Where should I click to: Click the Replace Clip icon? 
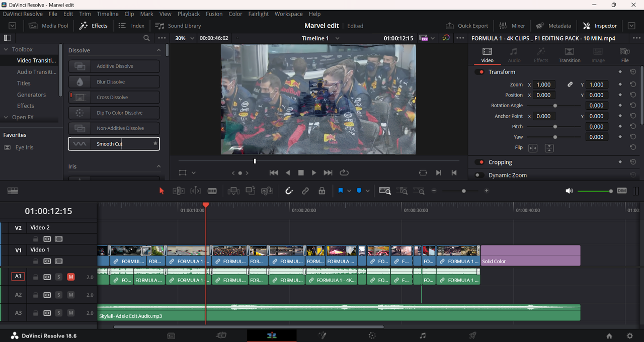coord(267,191)
